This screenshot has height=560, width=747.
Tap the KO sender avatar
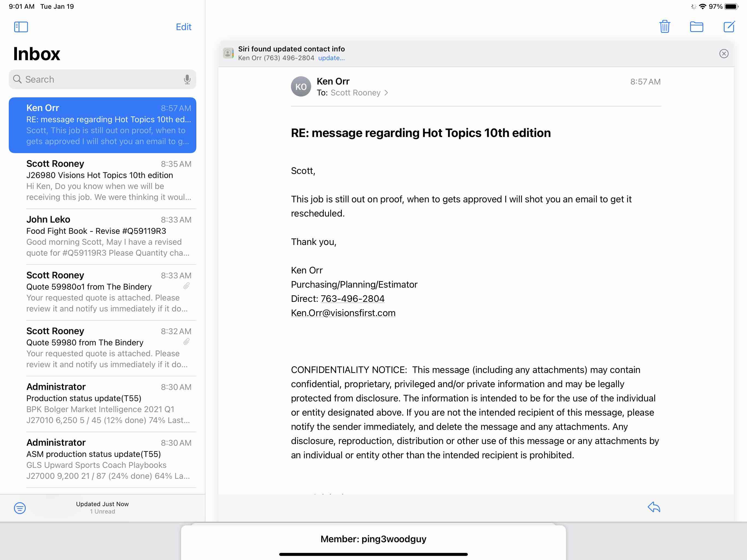301,87
